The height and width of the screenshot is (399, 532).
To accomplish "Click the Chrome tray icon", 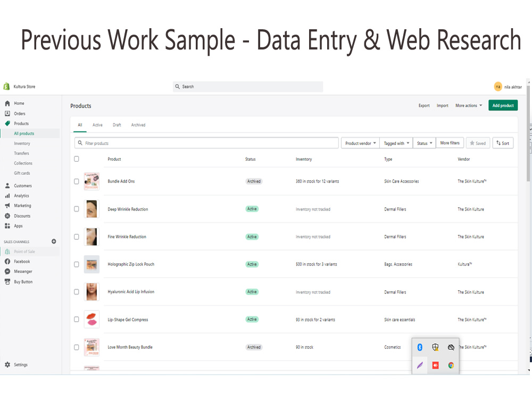I will (451, 365).
